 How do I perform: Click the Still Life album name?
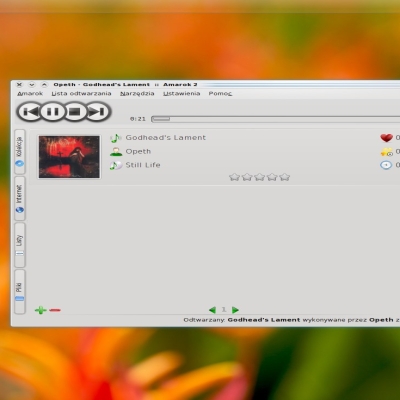[143, 165]
